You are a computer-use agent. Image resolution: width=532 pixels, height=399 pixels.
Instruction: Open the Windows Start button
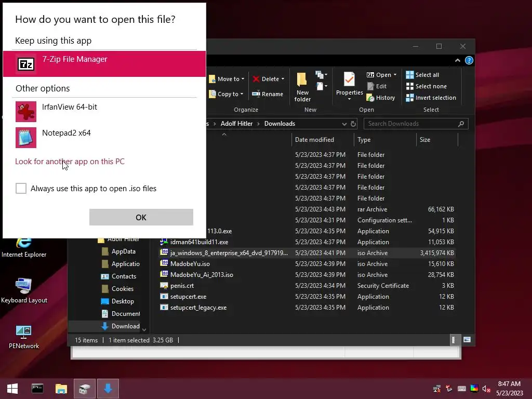[x=12, y=389]
